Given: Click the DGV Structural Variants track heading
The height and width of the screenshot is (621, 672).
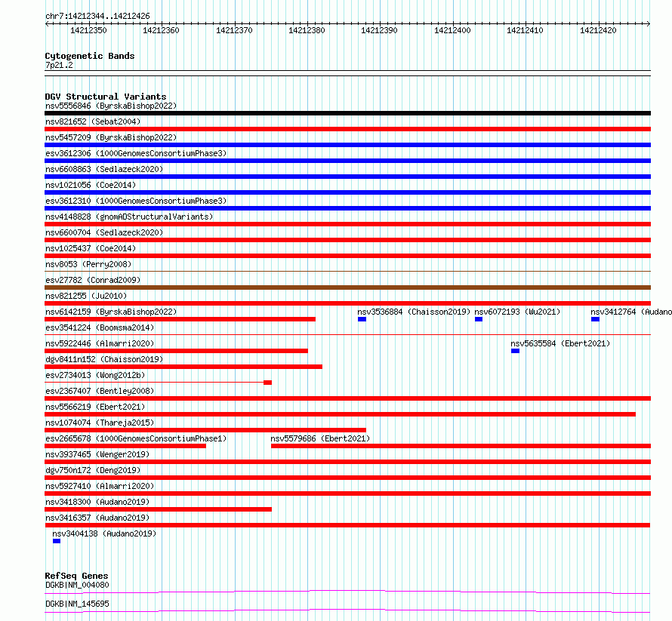Looking at the screenshot, I should tap(106, 97).
